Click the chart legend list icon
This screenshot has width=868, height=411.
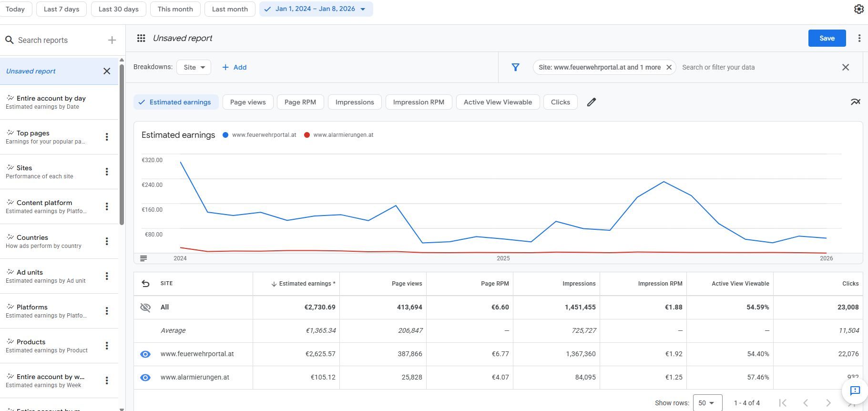143,258
